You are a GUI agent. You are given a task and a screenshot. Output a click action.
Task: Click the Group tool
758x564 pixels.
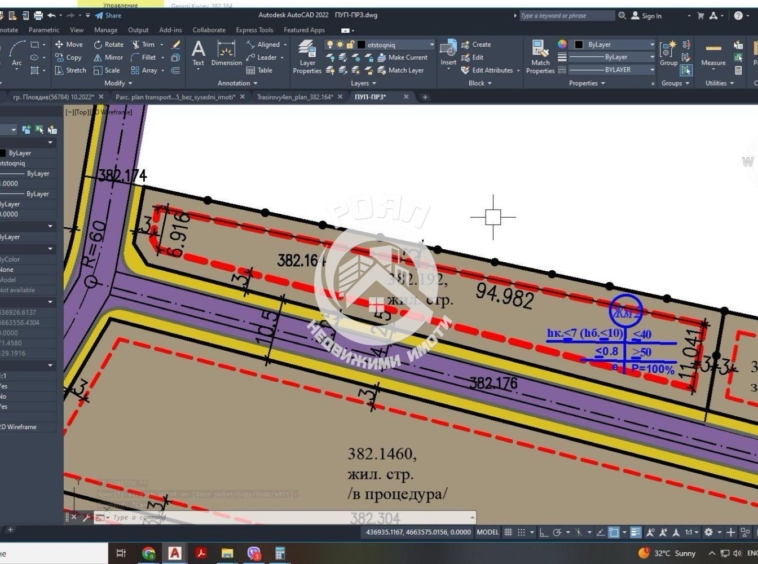pos(669,53)
